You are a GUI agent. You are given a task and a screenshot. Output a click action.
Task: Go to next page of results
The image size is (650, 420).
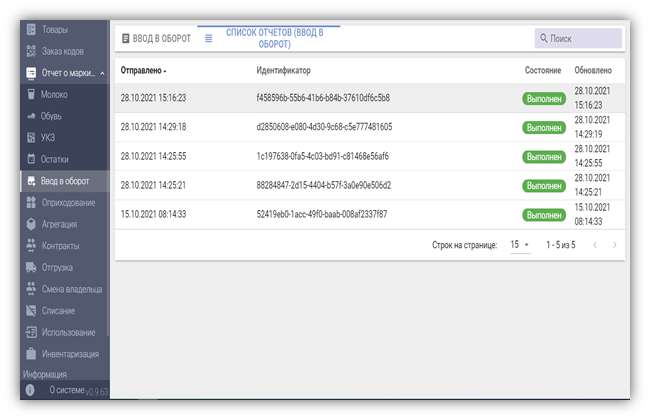tap(614, 245)
